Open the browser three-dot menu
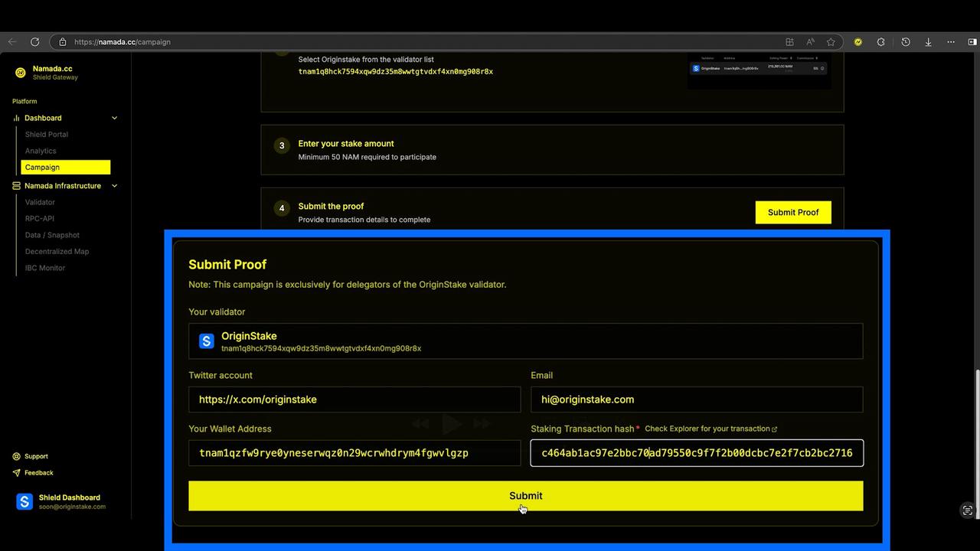This screenshot has height=551, width=980. click(951, 42)
